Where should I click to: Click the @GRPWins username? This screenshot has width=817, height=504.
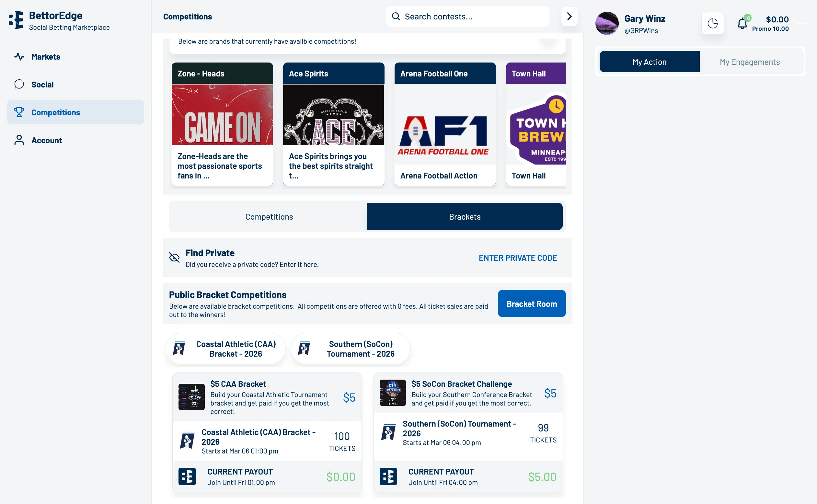pyautogui.click(x=641, y=31)
